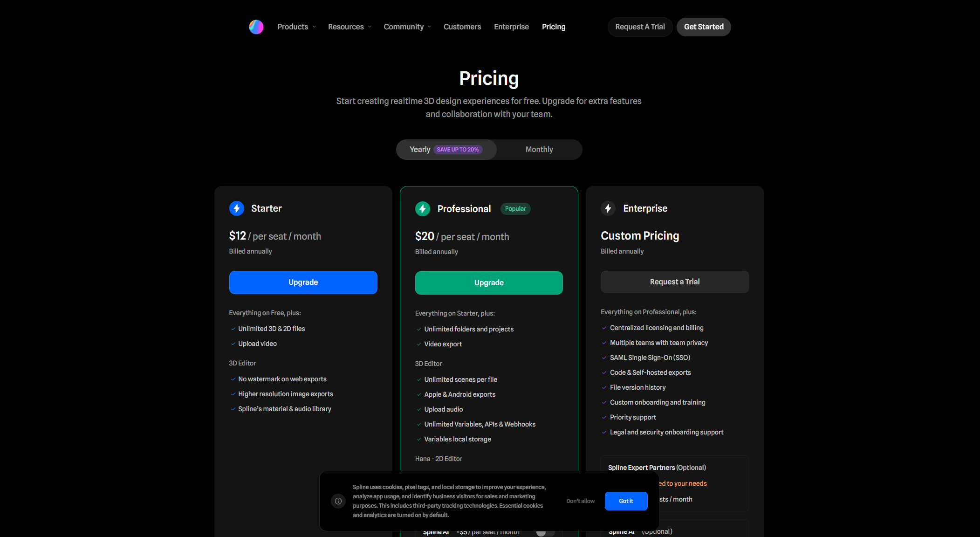Viewport: 980px width, 537px height.
Task: Click checkmark beside 'Unlimited 3D & 2D files'
Action: (x=233, y=329)
